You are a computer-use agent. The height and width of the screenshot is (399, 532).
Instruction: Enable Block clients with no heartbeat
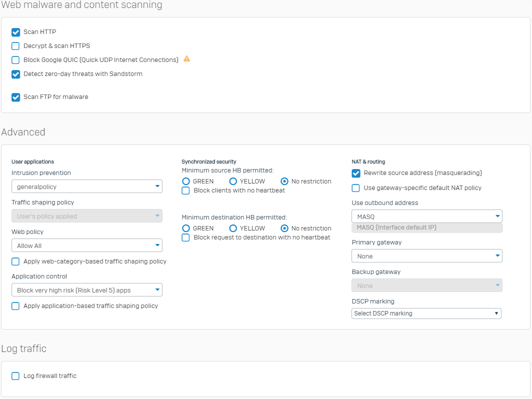point(185,190)
